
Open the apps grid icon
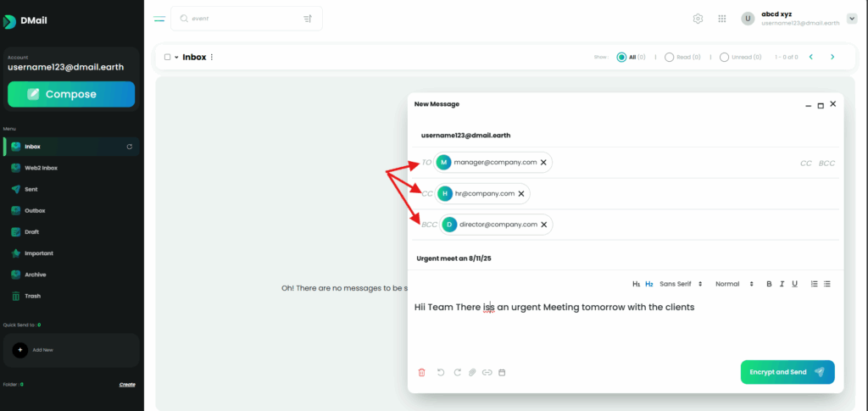(x=722, y=19)
